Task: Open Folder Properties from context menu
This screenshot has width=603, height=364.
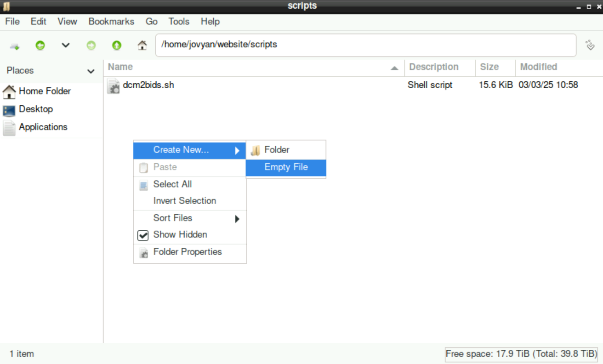Action: point(190,252)
